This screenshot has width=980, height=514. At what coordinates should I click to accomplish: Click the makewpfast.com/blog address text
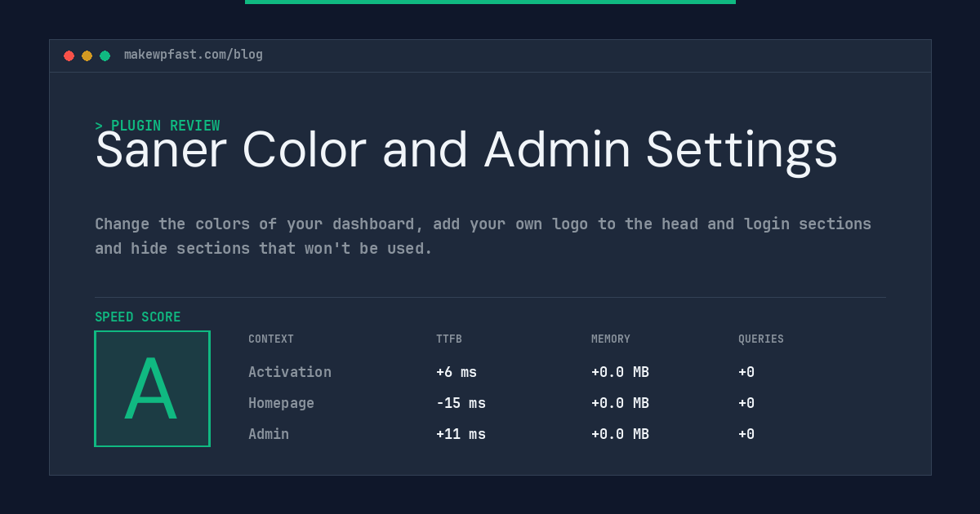pos(194,55)
